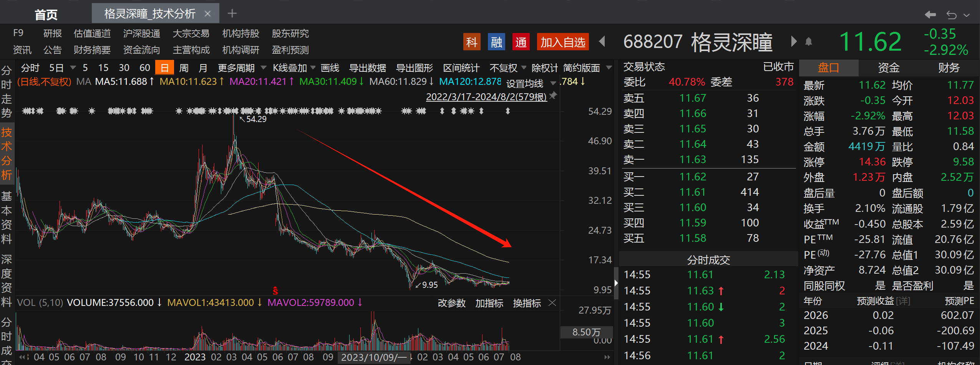Click the red S marker on chart

(x=275, y=291)
